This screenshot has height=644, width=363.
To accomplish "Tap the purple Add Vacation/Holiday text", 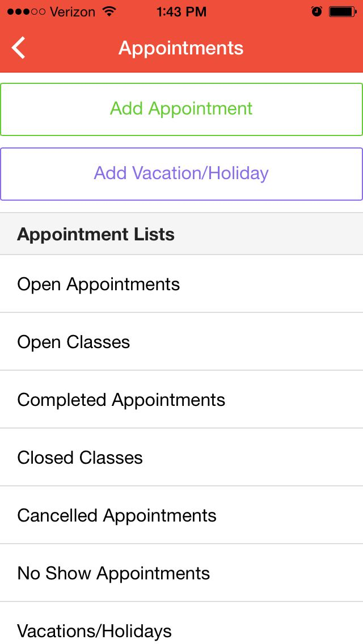I will click(181, 173).
